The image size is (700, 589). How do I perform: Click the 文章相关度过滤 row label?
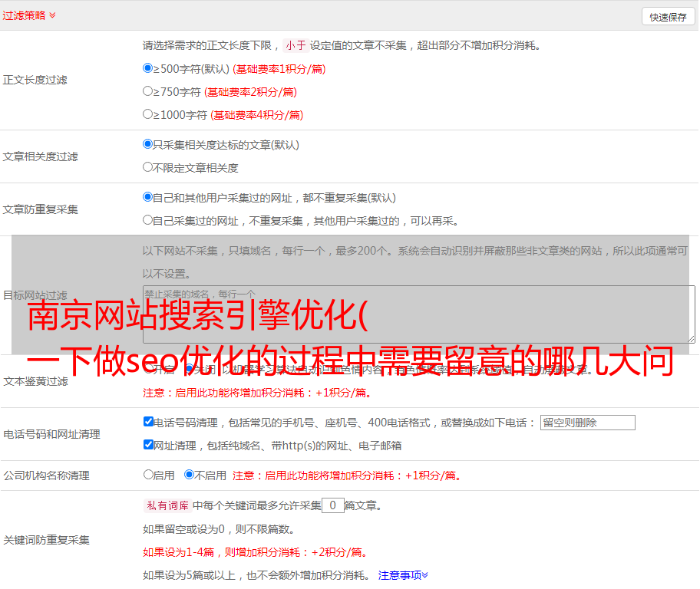coord(40,156)
